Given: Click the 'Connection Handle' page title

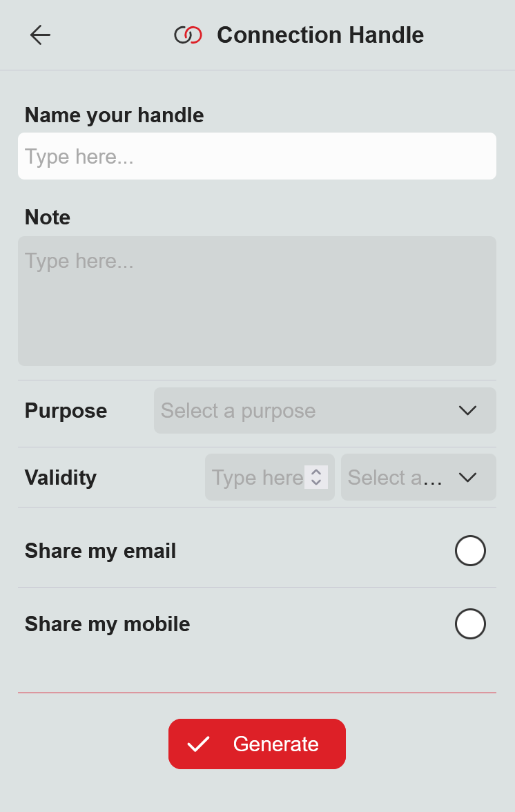Looking at the screenshot, I should [x=320, y=35].
